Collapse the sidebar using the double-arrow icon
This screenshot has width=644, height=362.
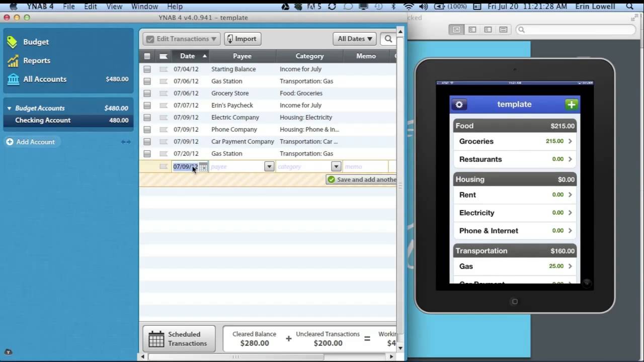click(x=126, y=142)
